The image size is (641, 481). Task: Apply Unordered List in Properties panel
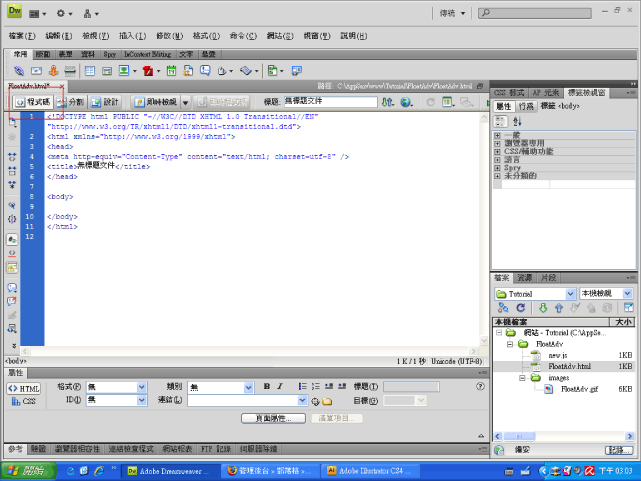[x=303, y=386]
